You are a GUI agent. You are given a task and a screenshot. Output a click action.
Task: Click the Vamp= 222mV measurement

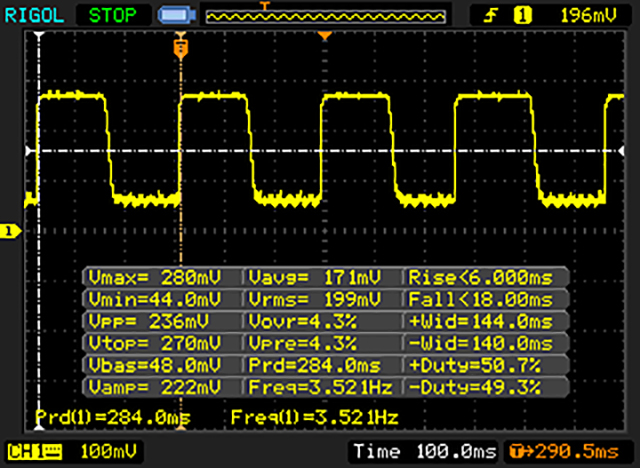pyautogui.click(x=155, y=387)
